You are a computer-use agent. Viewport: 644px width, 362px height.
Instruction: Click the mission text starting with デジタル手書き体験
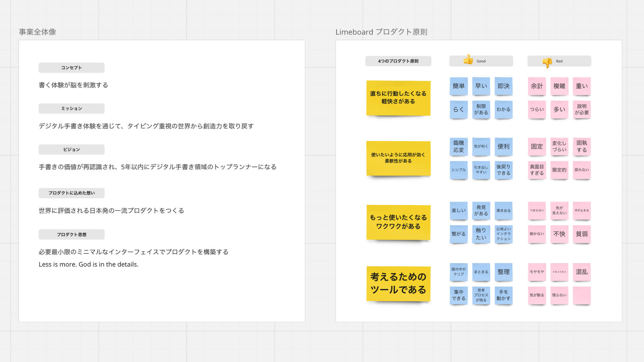click(x=146, y=126)
